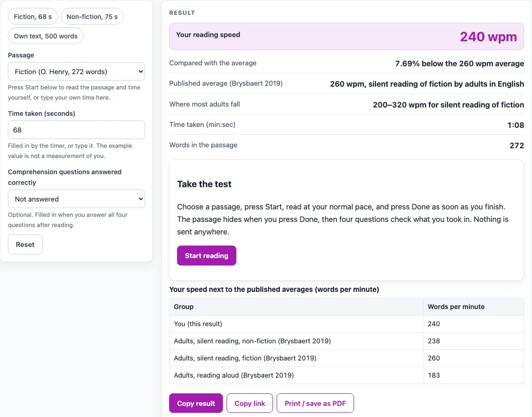Image resolution: width=532 pixels, height=417 pixels.
Task: Open the Passage dropdown
Action: click(76, 72)
